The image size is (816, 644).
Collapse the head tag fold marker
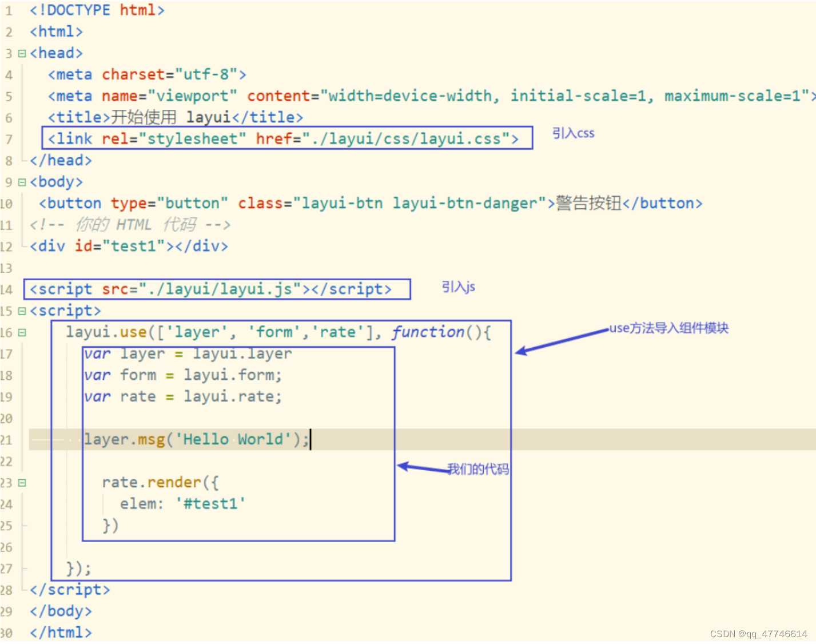pos(22,53)
